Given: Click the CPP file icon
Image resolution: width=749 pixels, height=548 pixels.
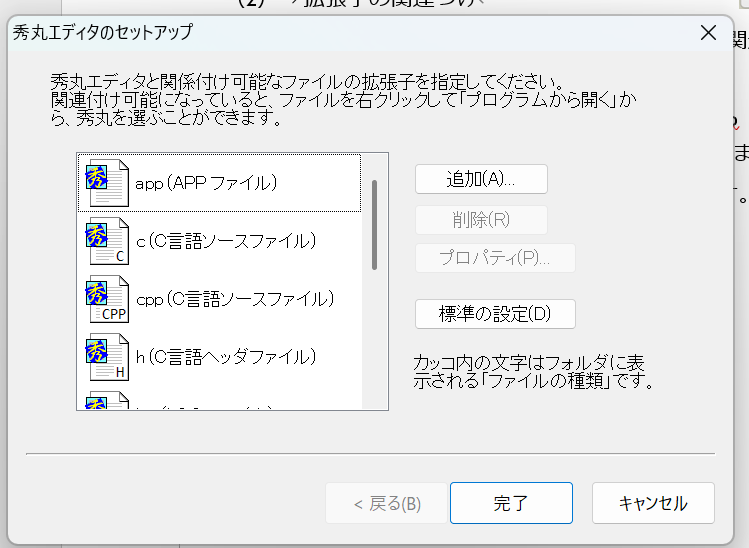Looking at the screenshot, I should coord(107,299).
